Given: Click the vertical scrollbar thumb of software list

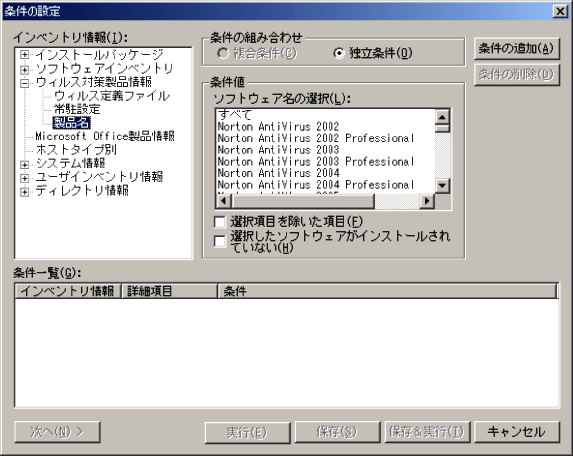Looking at the screenshot, I should click(442, 128).
